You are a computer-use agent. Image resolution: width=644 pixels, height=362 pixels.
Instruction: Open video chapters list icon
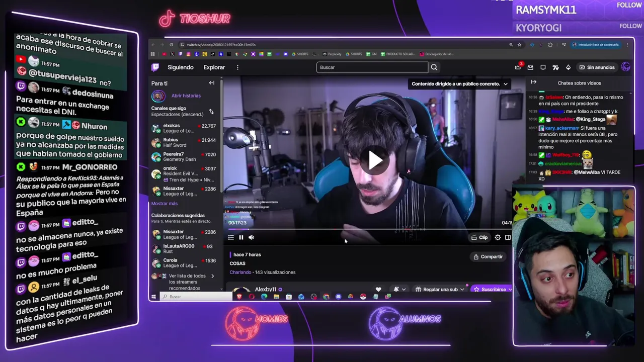[231, 237]
